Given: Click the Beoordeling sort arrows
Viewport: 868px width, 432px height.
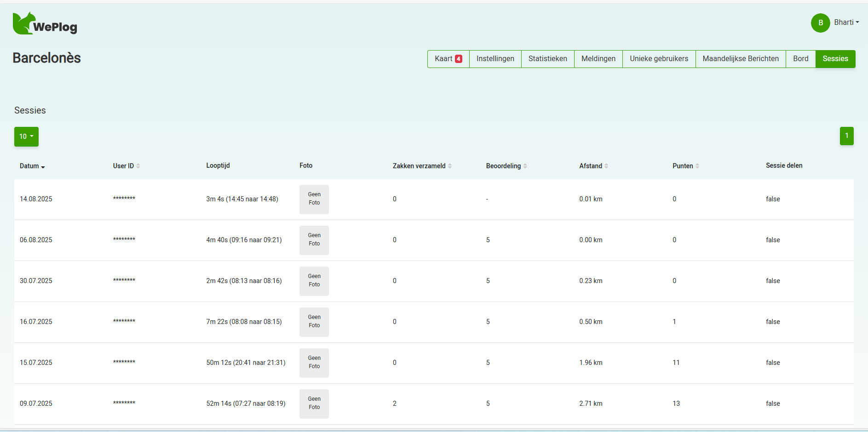Looking at the screenshot, I should [x=525, y=166].
